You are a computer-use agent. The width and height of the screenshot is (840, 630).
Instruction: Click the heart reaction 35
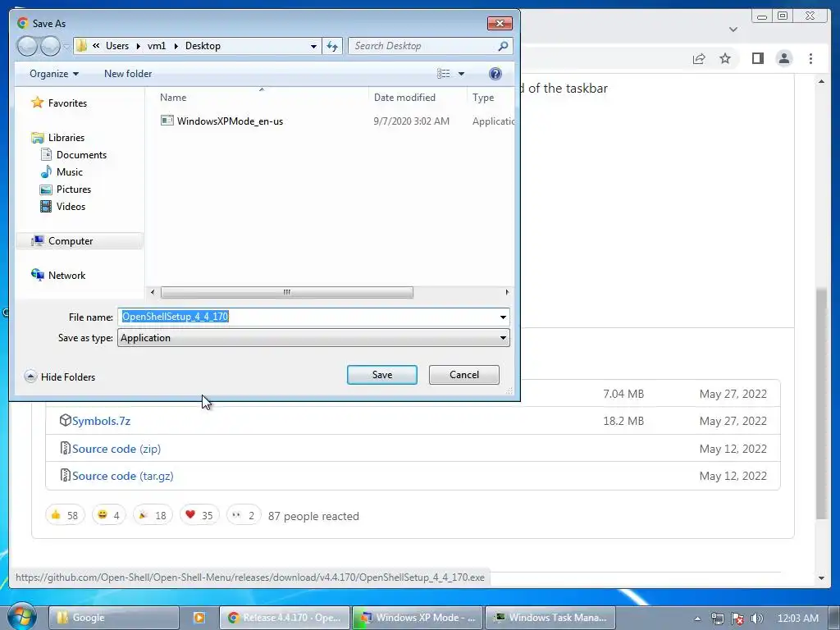(x=199, y=515)
